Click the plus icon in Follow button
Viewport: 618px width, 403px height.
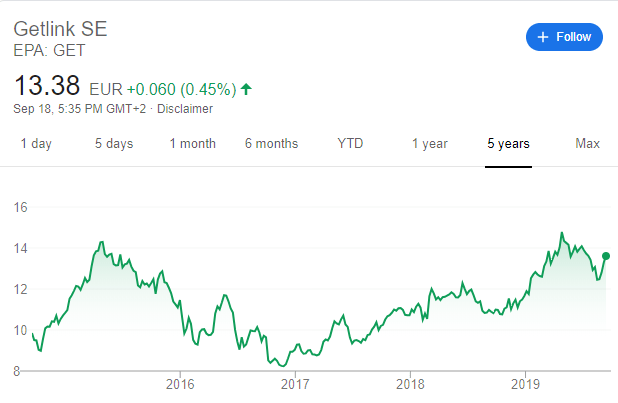543,37
